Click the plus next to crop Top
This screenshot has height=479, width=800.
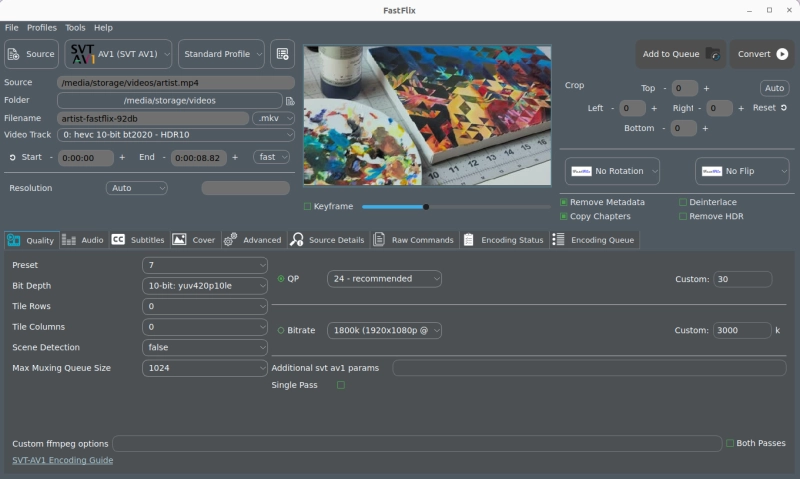pyautogui.click(x=706, y=88)
